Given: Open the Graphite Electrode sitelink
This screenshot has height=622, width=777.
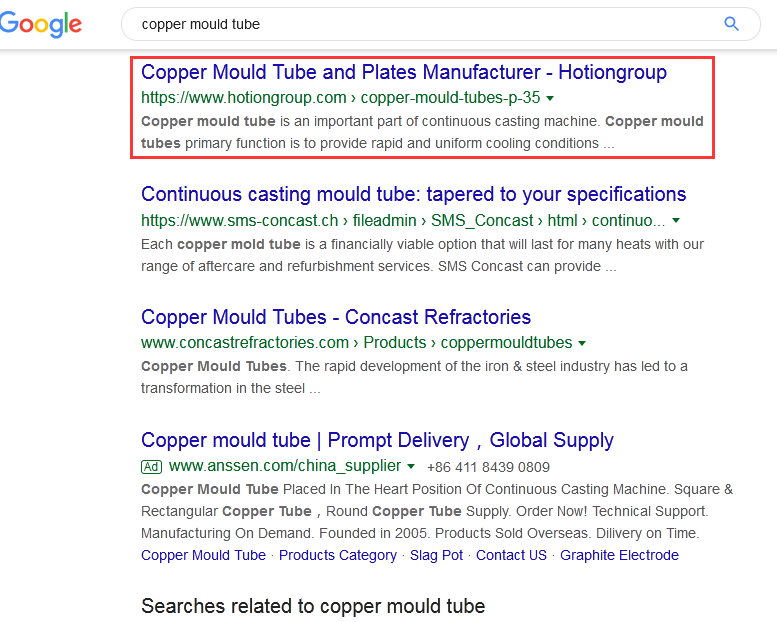Looking at the screenshot, I should [619, 555].
